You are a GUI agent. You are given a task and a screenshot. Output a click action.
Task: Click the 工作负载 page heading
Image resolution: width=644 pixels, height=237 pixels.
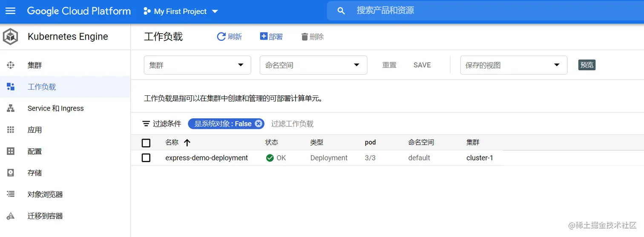[x=163, y=37]
